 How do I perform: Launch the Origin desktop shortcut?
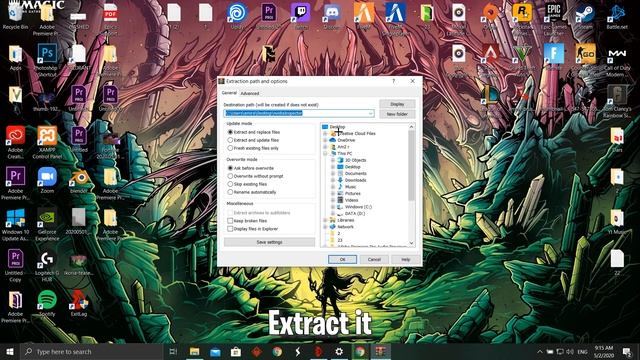pyautogui.click(x=490, y=16)
